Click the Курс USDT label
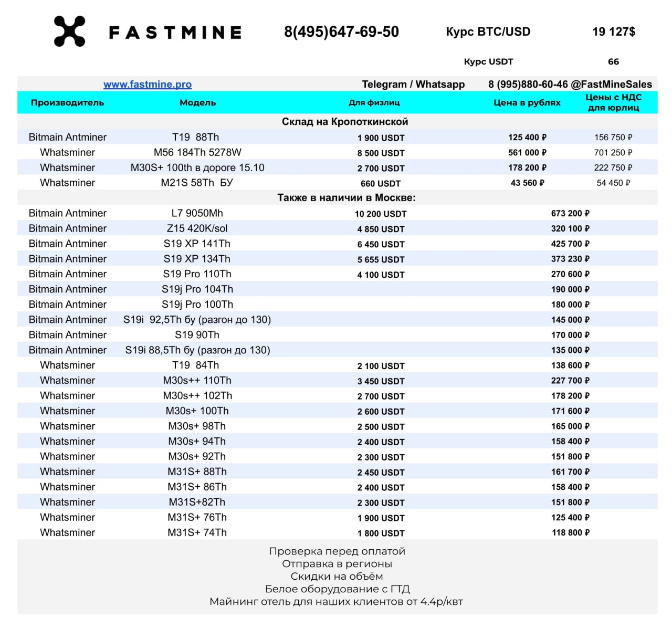The width and height of the screenshot is (672, 628). 488,61
